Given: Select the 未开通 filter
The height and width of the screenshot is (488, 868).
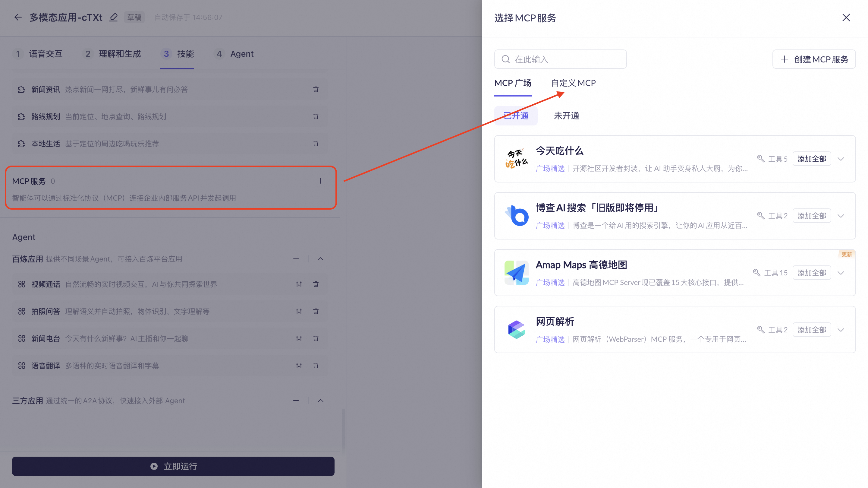Looking at the screenshot, I should (566, 116).
